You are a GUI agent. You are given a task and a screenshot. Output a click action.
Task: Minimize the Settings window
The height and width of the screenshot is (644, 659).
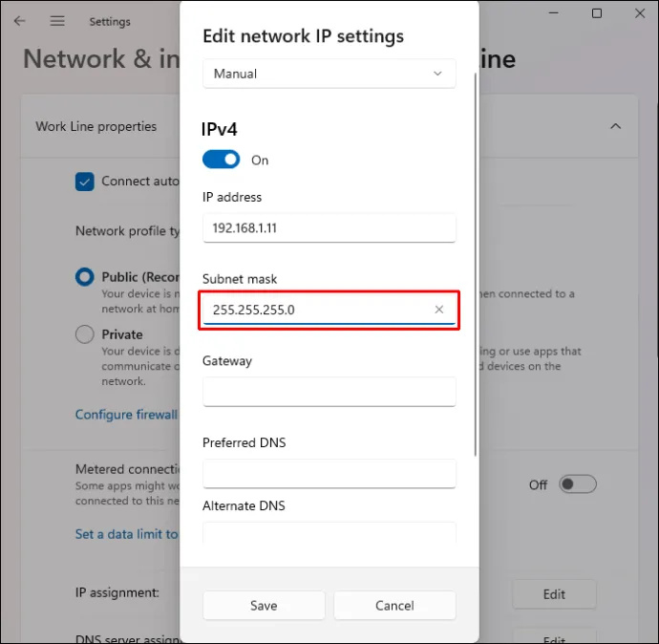coord(554,13)
